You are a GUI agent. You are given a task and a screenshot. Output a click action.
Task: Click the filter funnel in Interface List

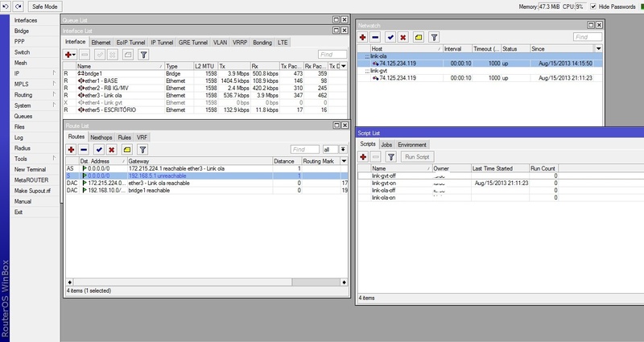coord(143,54)
